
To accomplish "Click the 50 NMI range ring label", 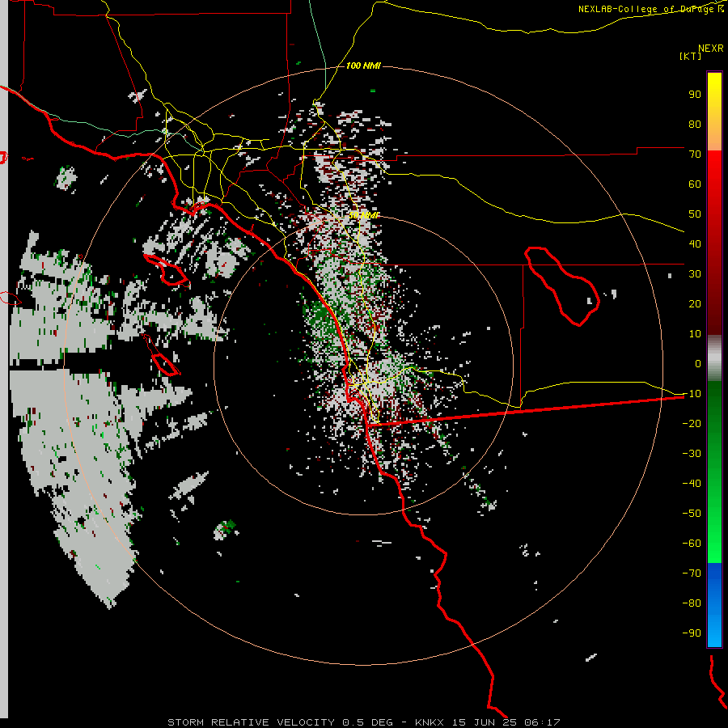I will coord(363,215).
